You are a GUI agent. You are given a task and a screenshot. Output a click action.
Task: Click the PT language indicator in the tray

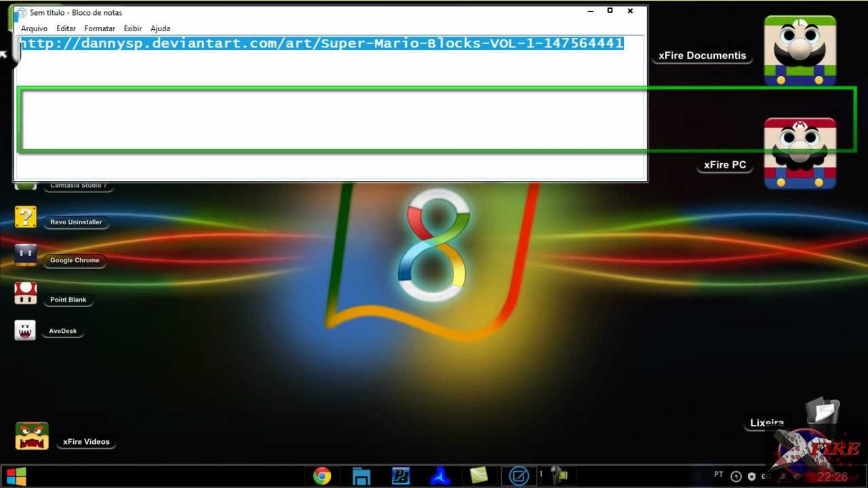click(x=718, y=475)
